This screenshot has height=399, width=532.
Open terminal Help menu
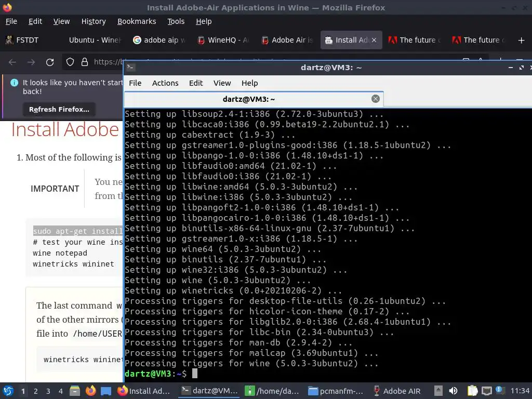250,83
